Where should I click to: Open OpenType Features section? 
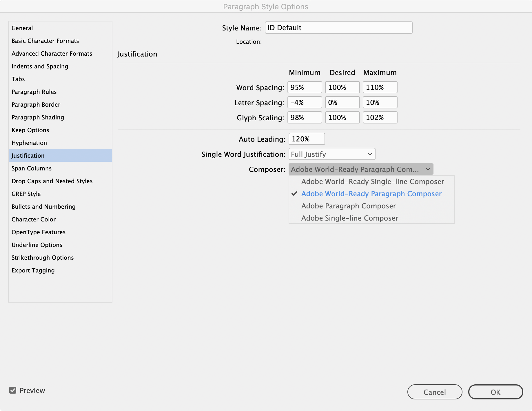pos(38,232)
